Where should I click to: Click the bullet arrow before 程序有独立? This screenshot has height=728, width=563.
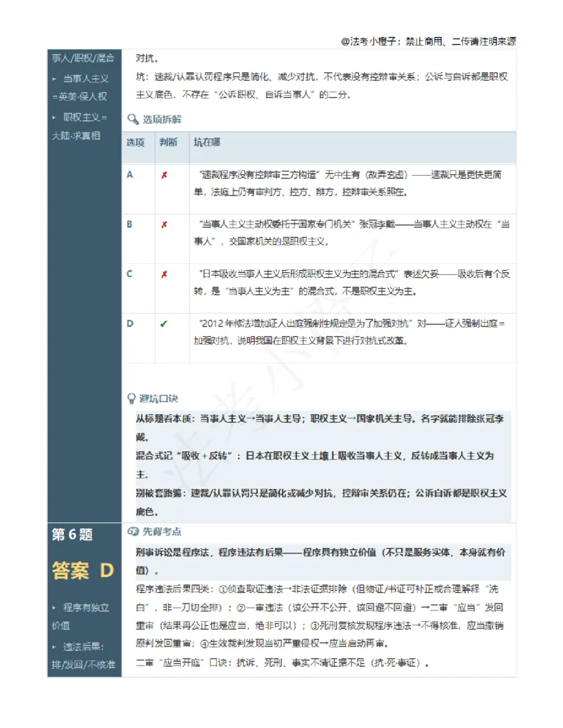[x=54, y=607]
